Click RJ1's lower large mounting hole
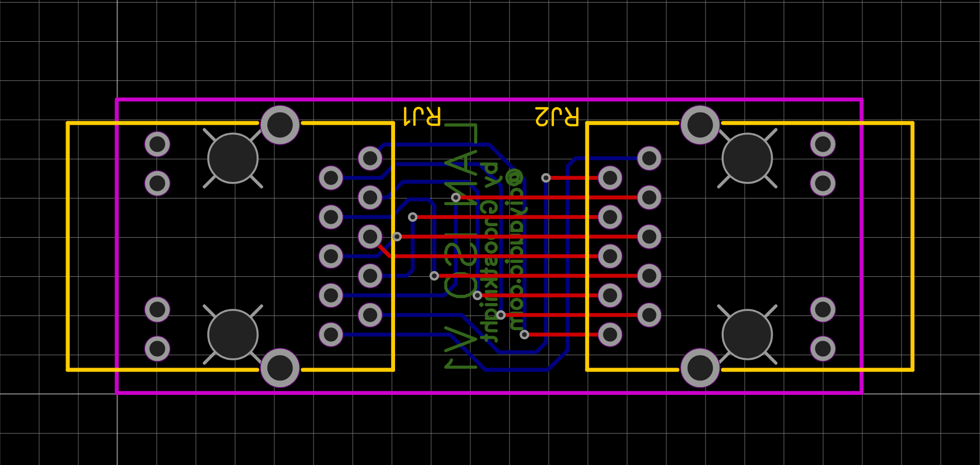Viewport: 980px width, 465px height. coord(233,335)
